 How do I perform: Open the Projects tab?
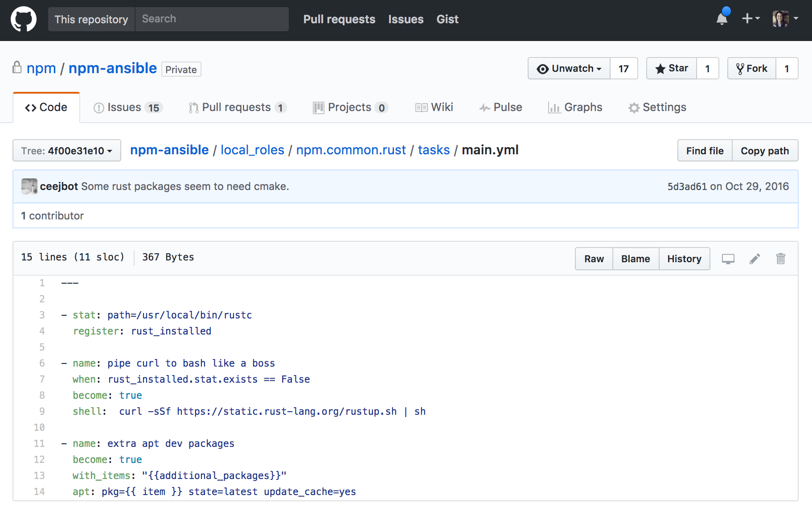point(351,107)
